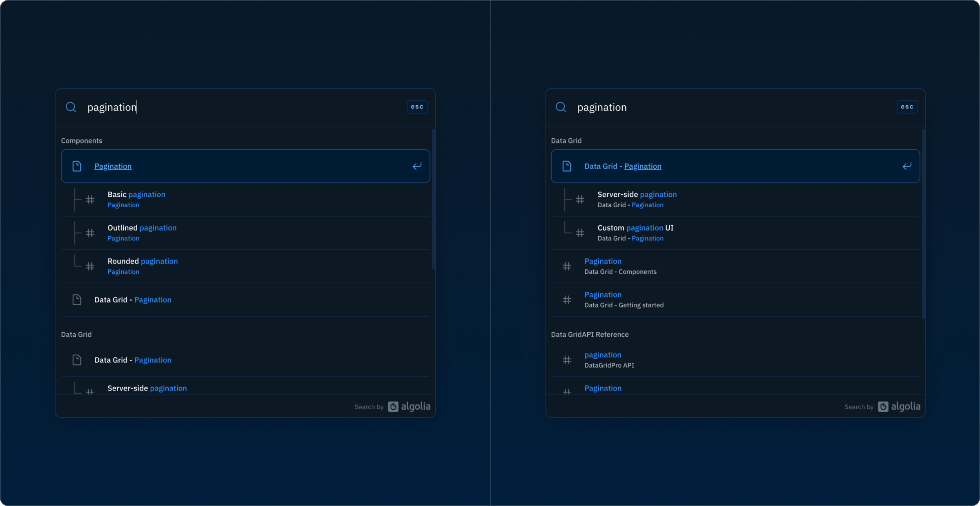
Task: Select the Custom pagination UI result
Action: coord(635,228)
